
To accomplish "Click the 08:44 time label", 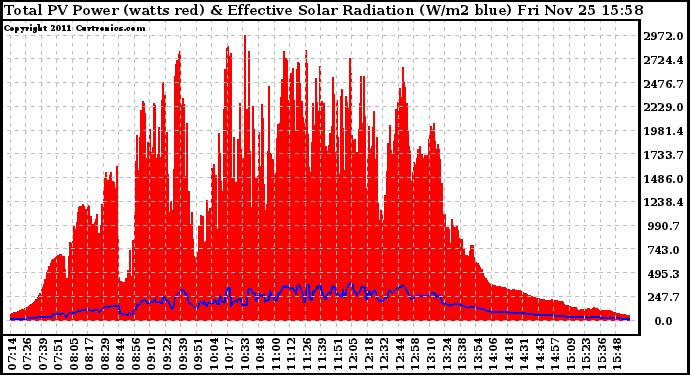I will [x=121, y=353].
